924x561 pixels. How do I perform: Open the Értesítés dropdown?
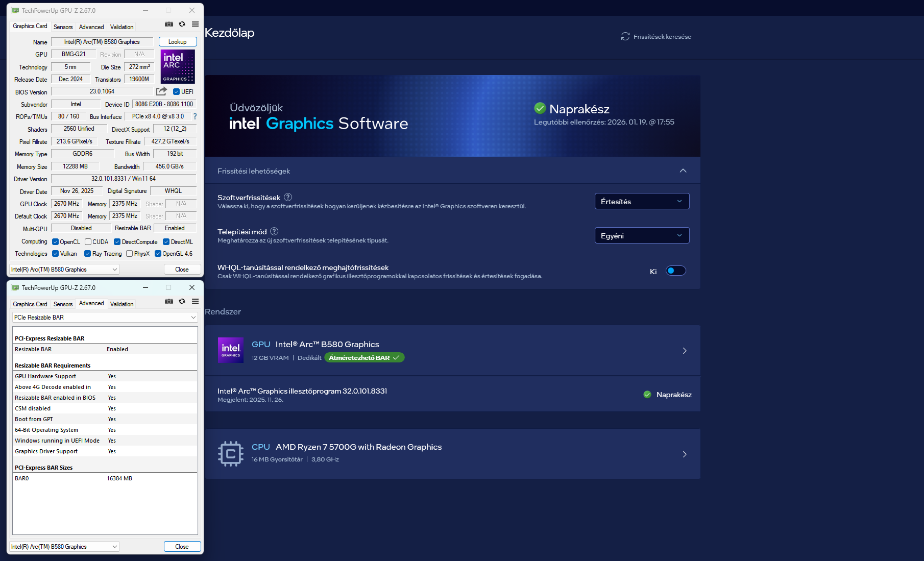click(x=642, y=201)
